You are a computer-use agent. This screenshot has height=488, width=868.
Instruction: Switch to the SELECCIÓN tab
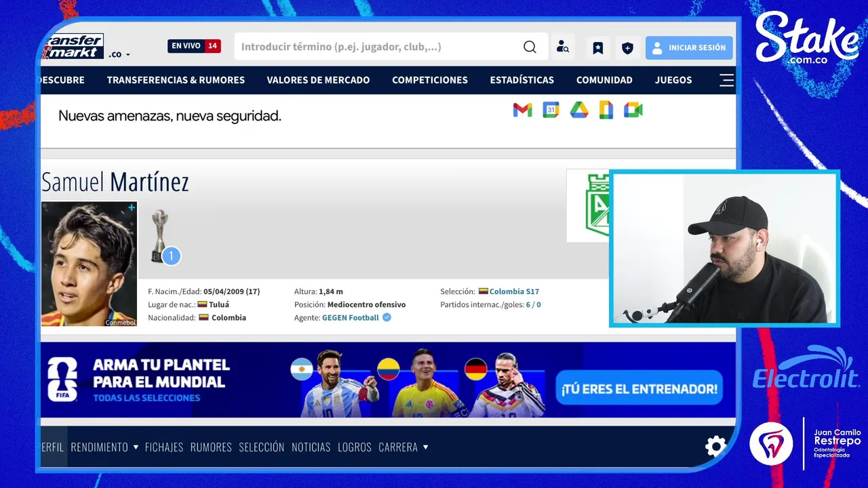(262, 447)
